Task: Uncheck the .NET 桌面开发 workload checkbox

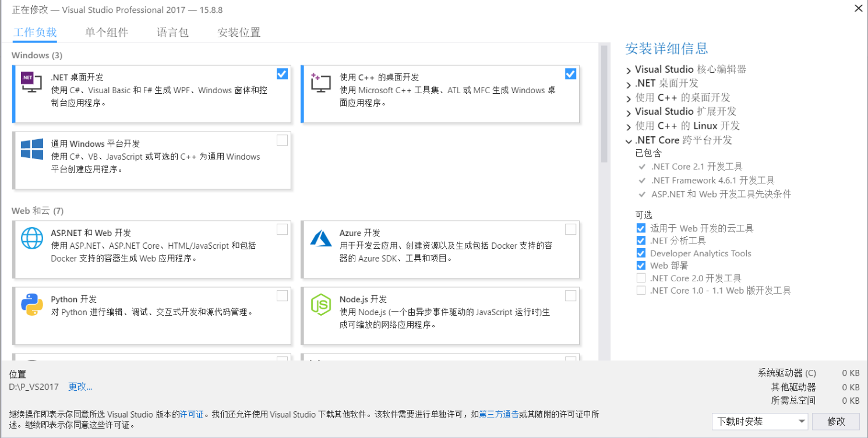Action: (x=282, y=74)
